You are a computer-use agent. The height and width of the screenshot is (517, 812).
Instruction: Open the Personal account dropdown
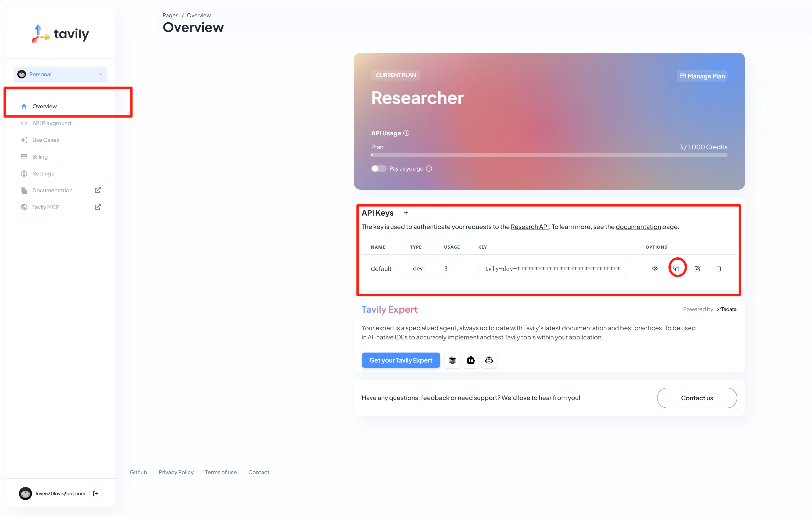click(60, 74)
